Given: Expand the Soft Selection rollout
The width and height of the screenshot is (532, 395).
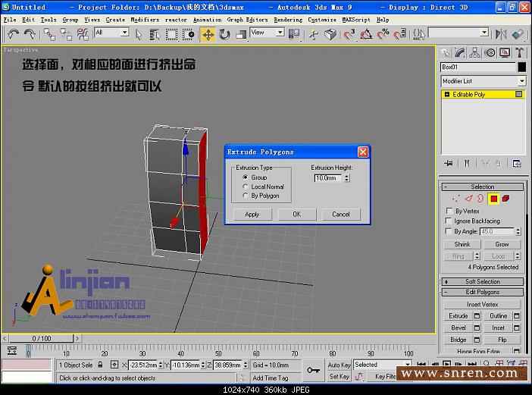Looking at the screenshot, I should coord(482,282).
